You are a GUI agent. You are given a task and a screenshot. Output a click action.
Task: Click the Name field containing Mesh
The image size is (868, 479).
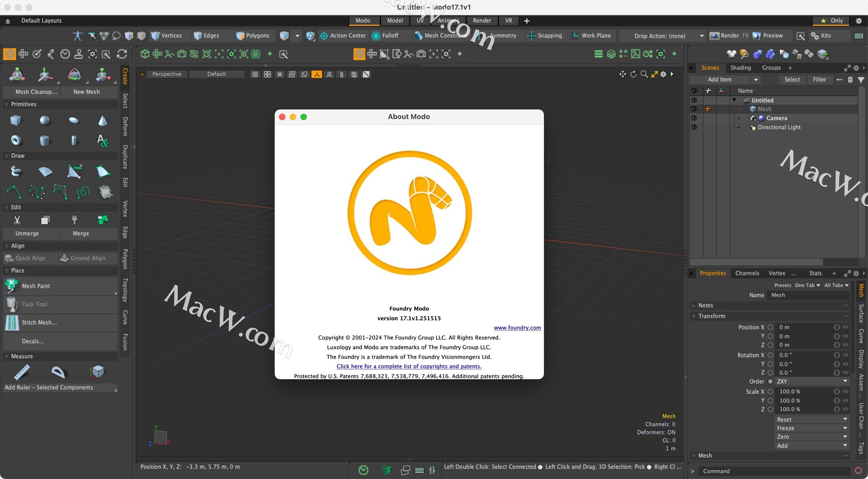[x=809, y=295]
